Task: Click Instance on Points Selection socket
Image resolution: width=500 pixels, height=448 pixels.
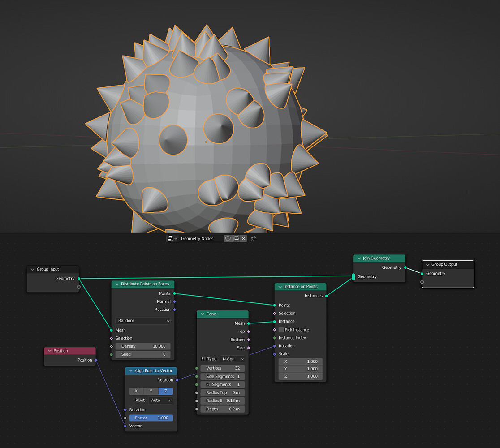Action: pos(275,314)
